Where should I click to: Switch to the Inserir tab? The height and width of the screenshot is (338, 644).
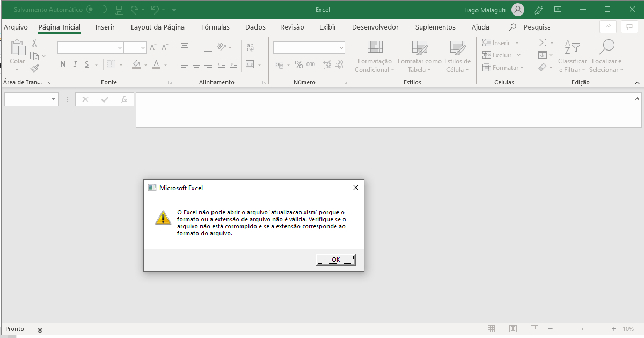coord(105,27)
